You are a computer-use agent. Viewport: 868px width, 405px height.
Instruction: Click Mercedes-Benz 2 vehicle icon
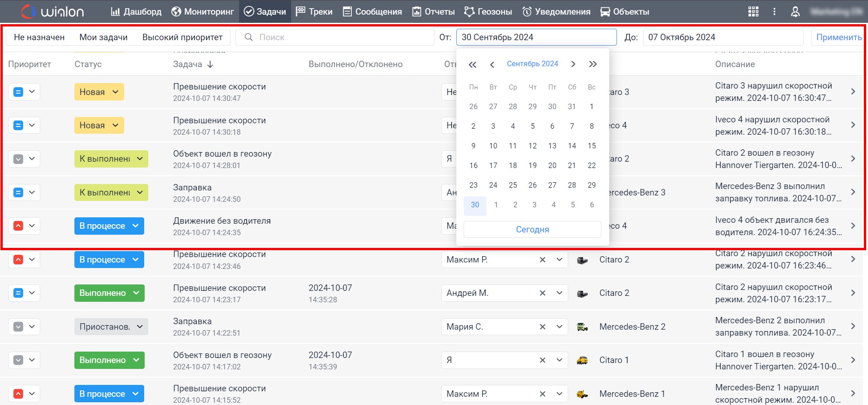(582, 327)
